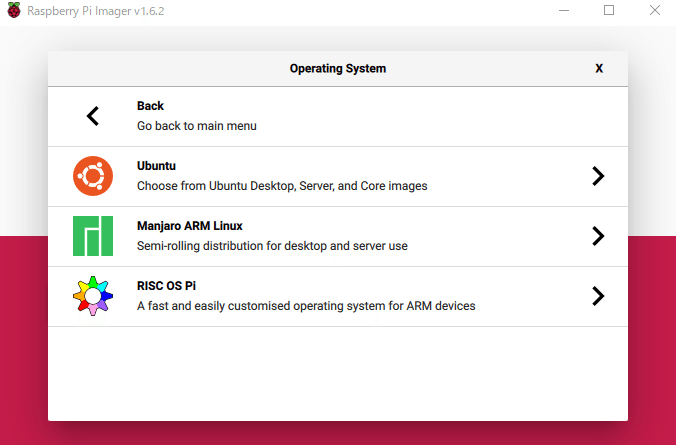Screen dimensions: 676x445
Task: Expand the RISC OS Pi chevron
Action: point(598,296)
